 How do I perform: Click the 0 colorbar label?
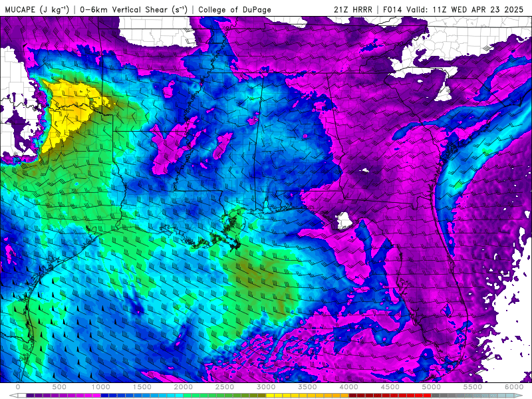[x=18, y=387]
